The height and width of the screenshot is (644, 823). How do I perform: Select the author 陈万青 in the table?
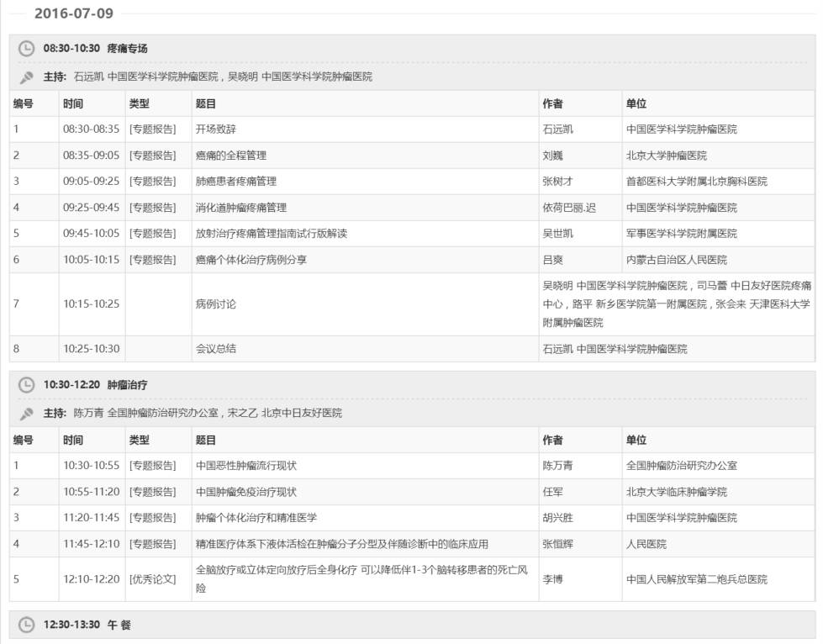pos(557,466)
